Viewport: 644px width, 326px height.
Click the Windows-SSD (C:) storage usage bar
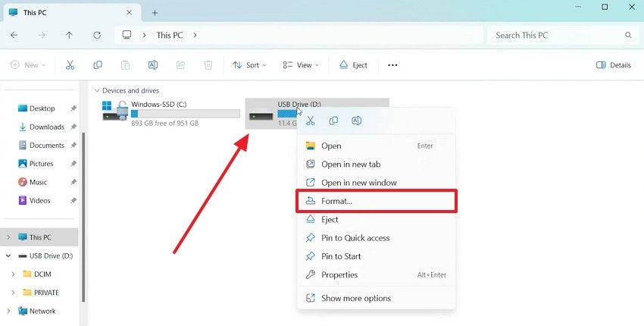click(185, 114)
